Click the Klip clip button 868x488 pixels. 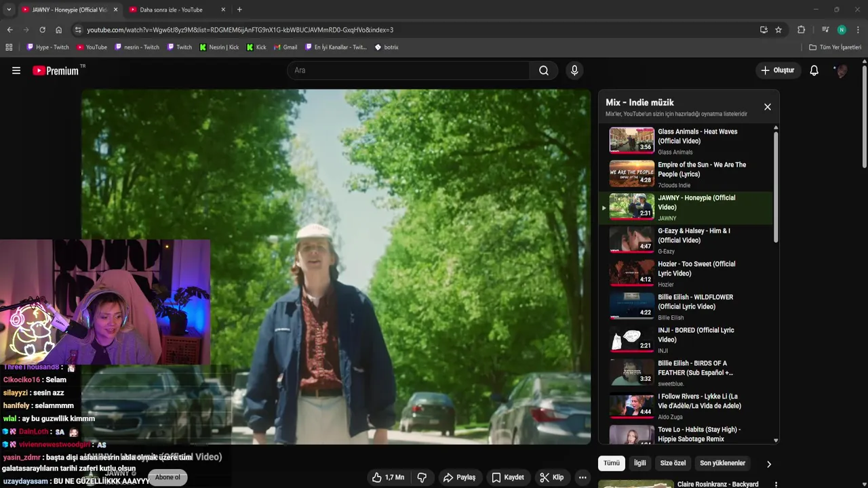click(551, 477)
